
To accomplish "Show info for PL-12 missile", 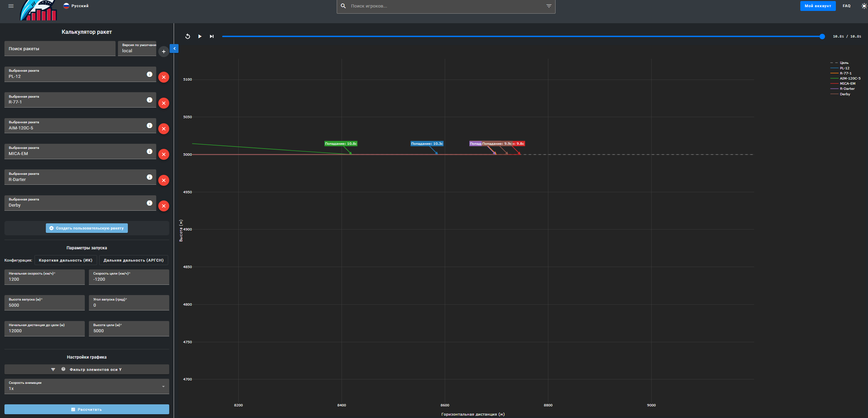I will point(149,74).
